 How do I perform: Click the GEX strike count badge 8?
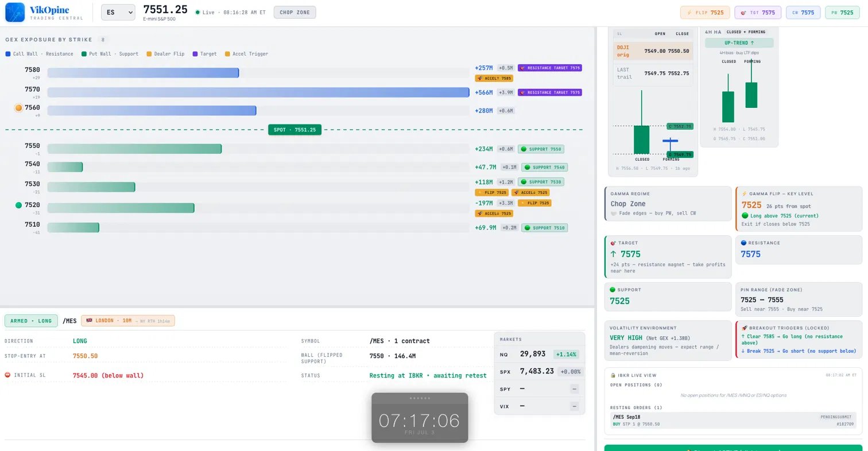102,40
